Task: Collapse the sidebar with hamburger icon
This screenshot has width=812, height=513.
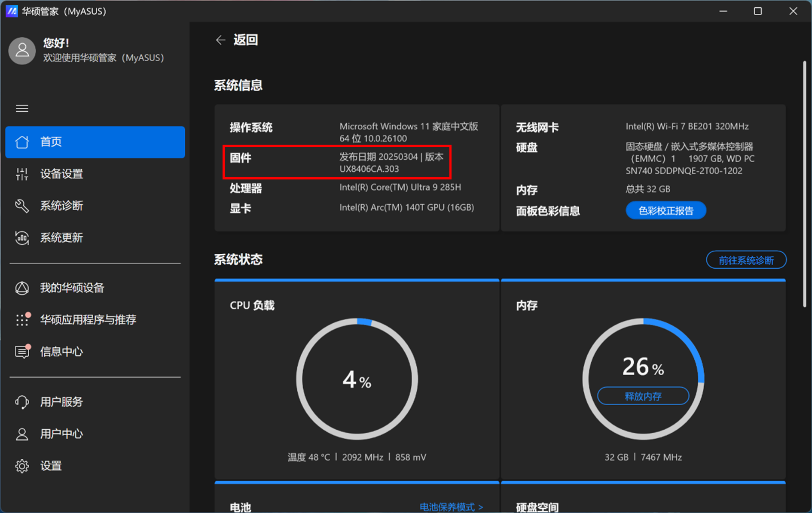Action: [22, 109]
